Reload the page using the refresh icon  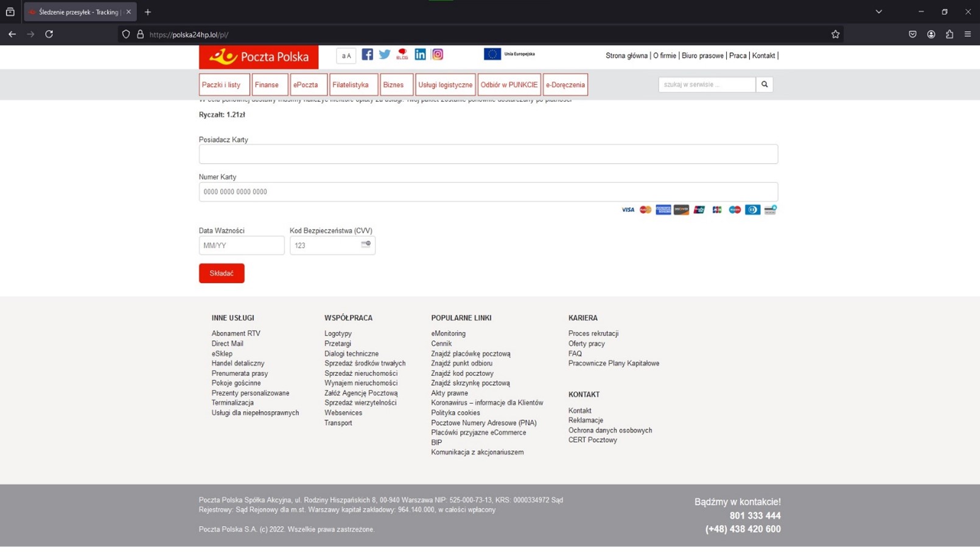click(x=49, y=35)
